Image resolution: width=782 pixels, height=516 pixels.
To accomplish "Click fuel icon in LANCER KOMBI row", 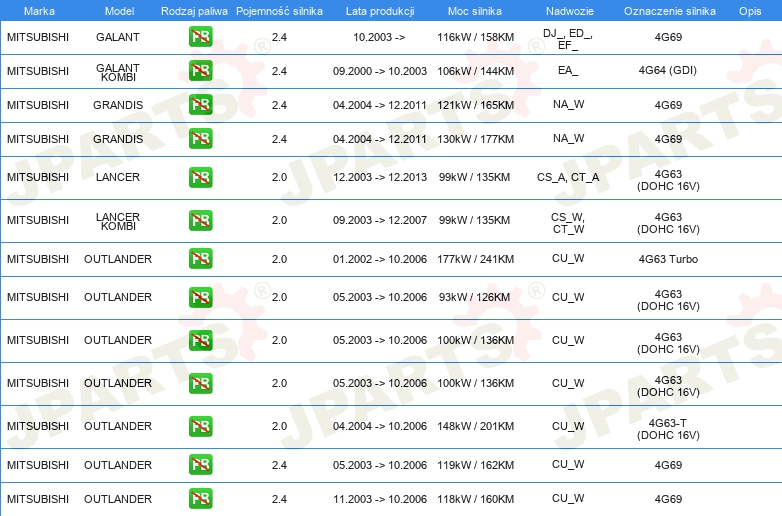I will point(200,220).
